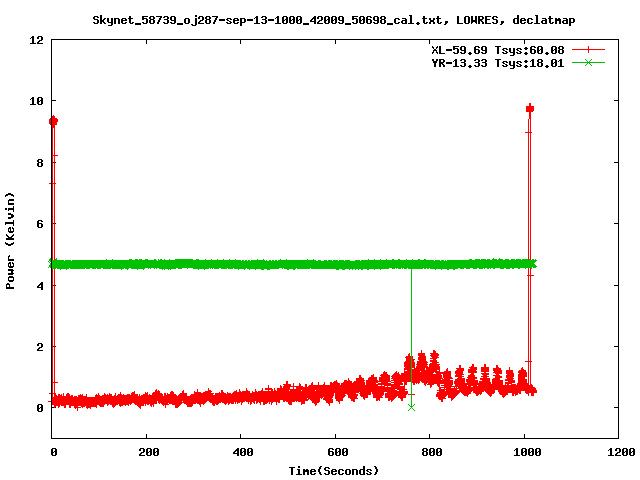Click y-axis tick label 6

40,224
